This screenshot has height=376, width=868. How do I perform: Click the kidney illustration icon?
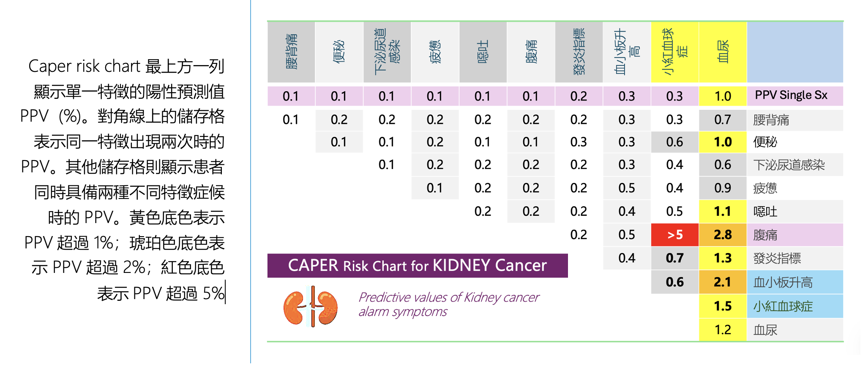[x=311, y=307]
